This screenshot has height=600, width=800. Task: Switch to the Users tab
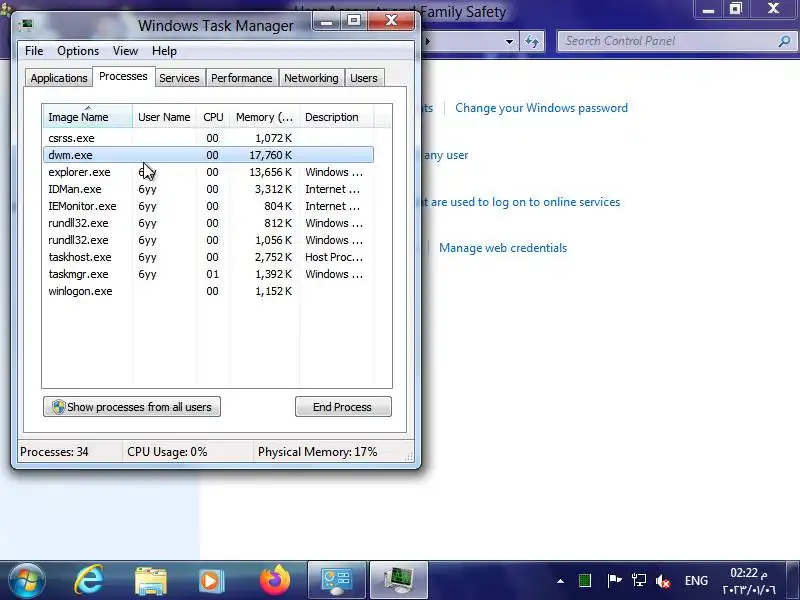(364, 78)
